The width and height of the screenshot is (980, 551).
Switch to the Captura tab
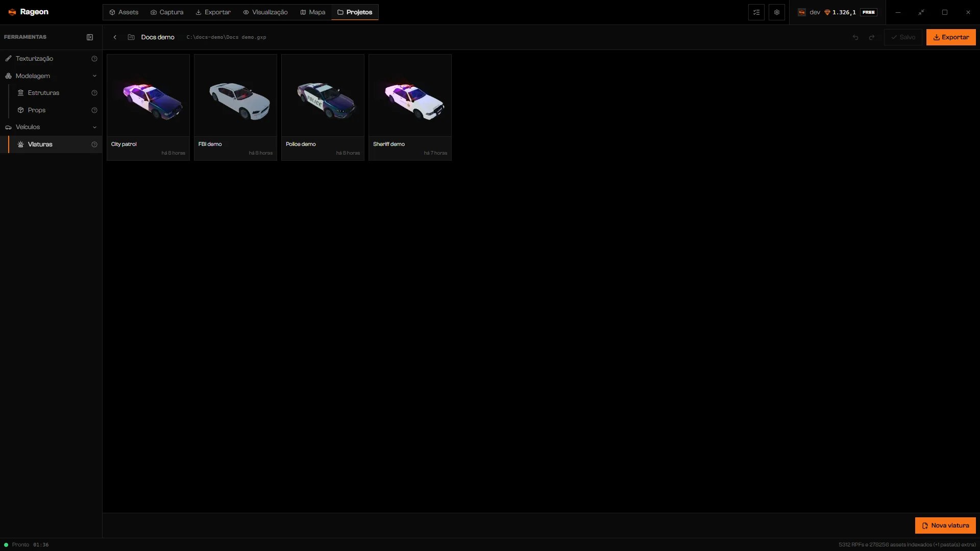(167, 12)
